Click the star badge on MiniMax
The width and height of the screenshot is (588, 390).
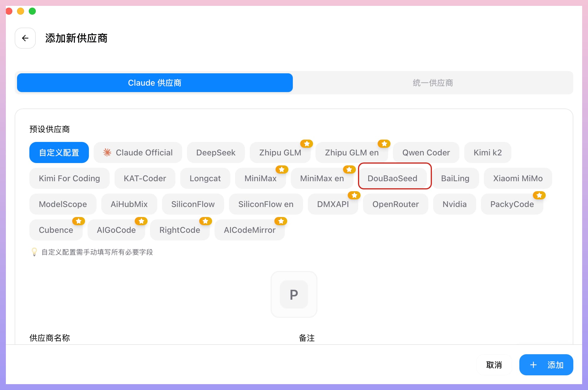pos(282,169)
